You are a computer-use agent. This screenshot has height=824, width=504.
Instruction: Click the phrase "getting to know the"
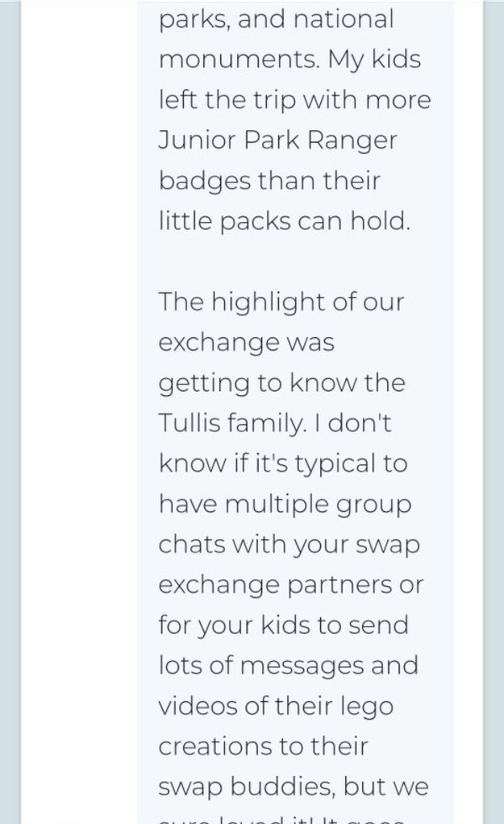coord(282,383)
